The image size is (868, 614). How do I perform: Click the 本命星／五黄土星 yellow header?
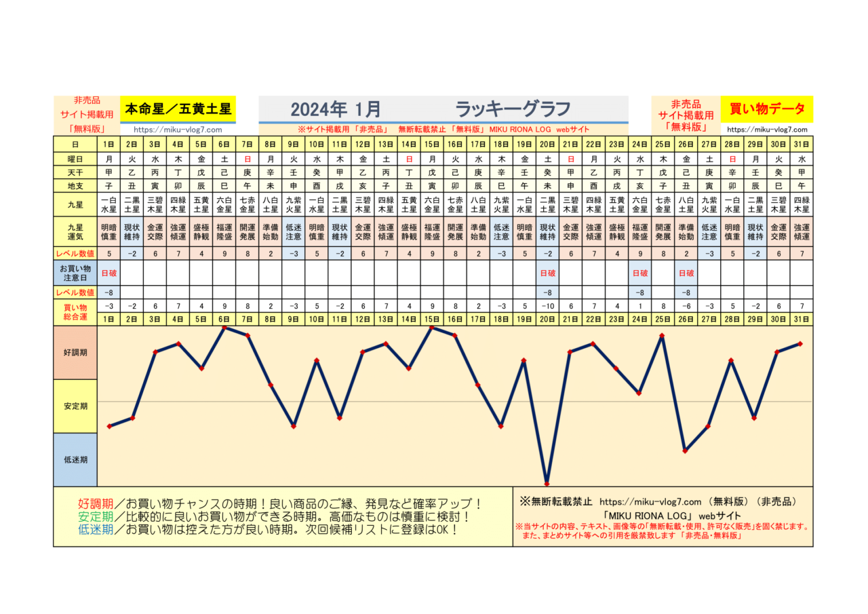178,108
